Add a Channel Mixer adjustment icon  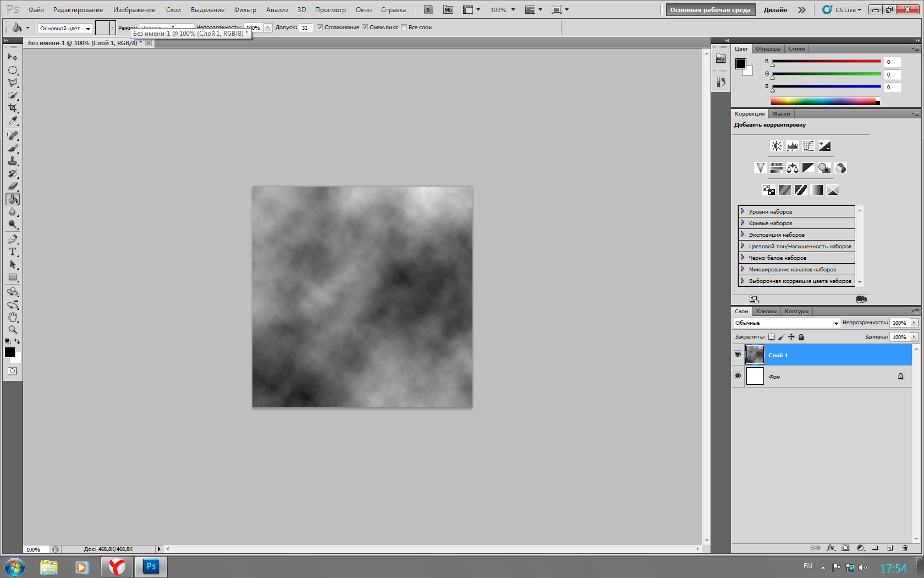pos(840,168)
